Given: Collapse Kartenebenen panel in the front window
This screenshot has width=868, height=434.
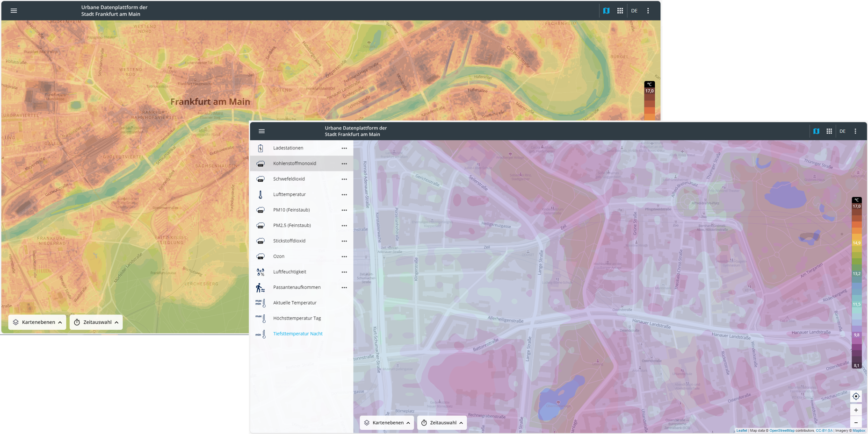Looking at the screenshot, I should (x=387, y=423).
